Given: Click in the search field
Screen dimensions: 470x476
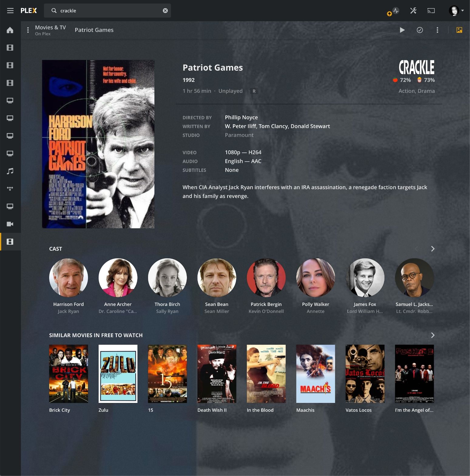Looking at the screenshot, I should click(107, 11).
